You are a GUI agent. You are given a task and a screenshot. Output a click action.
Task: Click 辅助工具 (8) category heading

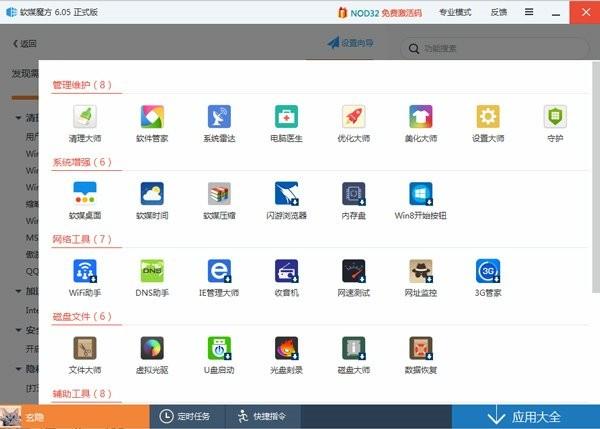[x=82, y=394]
